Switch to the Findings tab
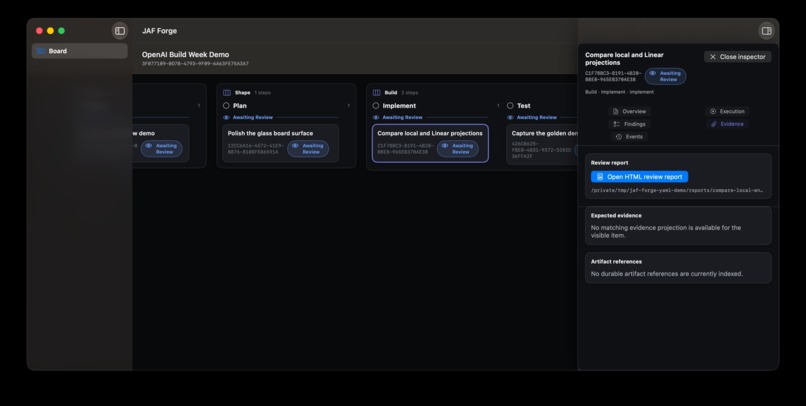Screen dimensions: 806x406 tap(629, 124)
